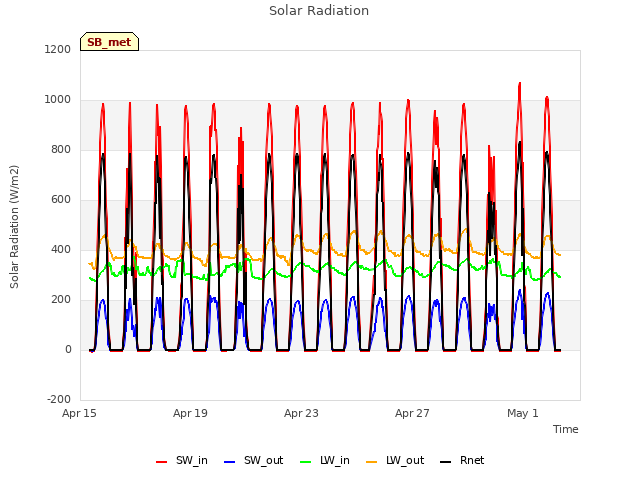Click the tallest SW_in peak near May 1
The width and height of the screenshot is (640, 480).
(520, 83)
